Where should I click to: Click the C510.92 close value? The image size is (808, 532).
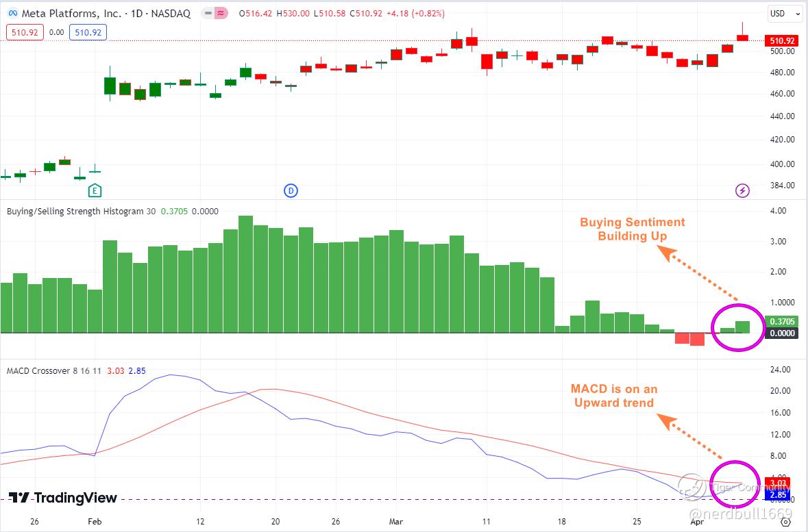[367, 14]
